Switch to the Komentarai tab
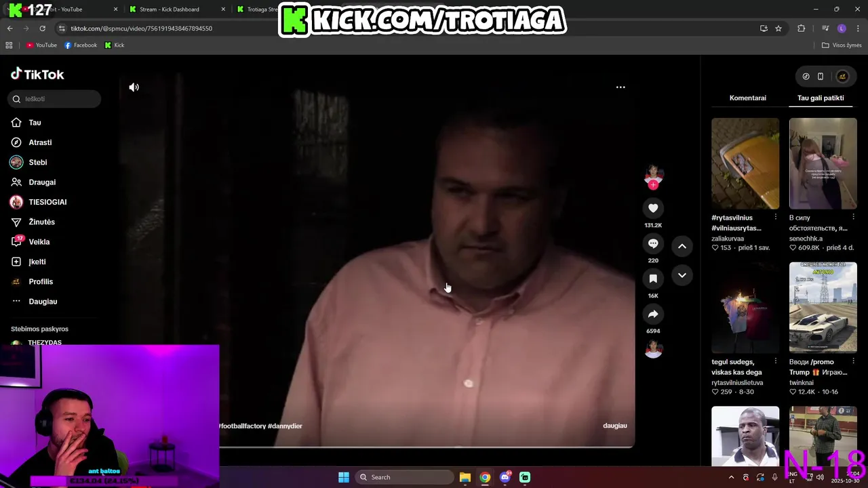The width and height of the screenshot is (868, 488). [x=748, y=98]
